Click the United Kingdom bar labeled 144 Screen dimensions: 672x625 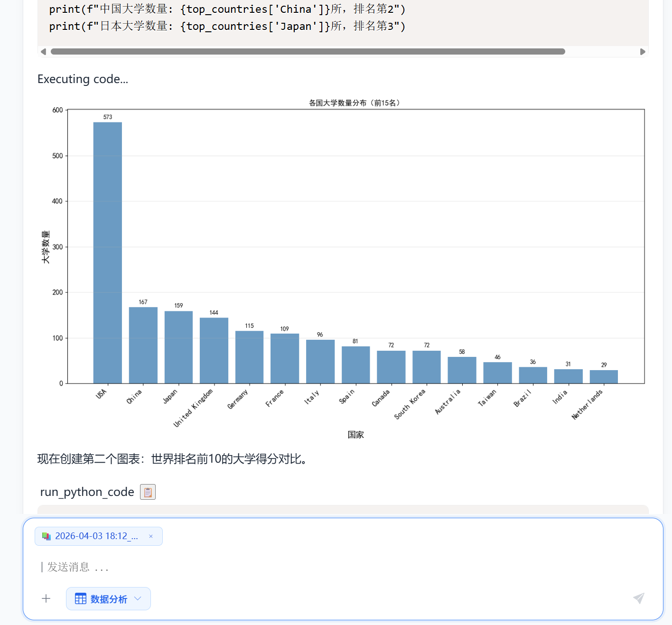(x=214, y=350)
